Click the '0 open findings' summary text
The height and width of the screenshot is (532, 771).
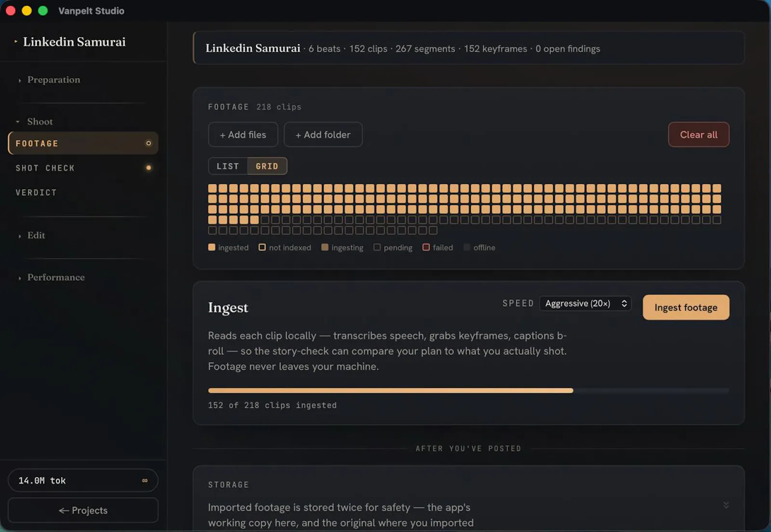568,49
